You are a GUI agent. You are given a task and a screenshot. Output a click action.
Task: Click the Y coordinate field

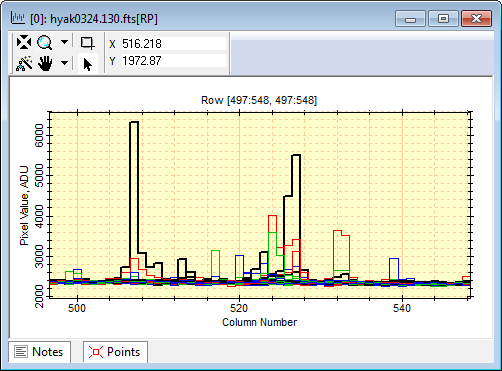[173, 61]
